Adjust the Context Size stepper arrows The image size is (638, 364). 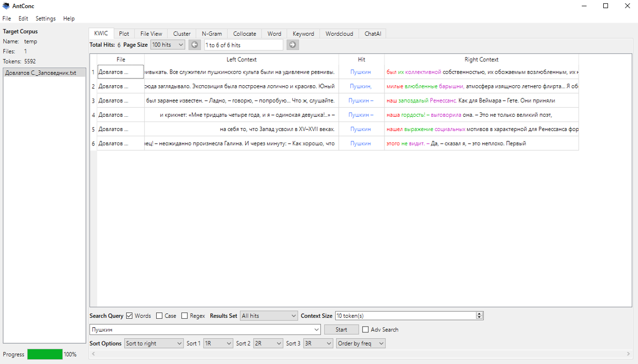(x=479, y=316)
